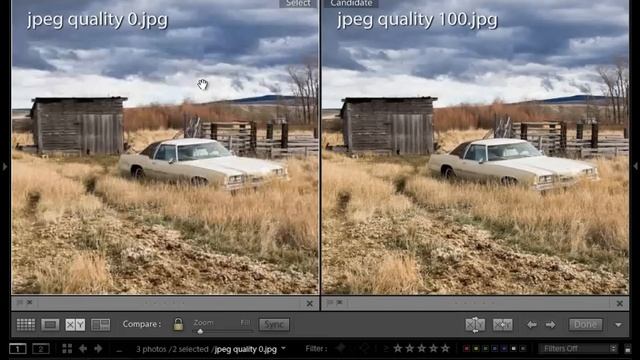Image resolution: width=640 pixels, height=360 pixels.
Task: Filter by red color label
Action: [x=467, y=349]
